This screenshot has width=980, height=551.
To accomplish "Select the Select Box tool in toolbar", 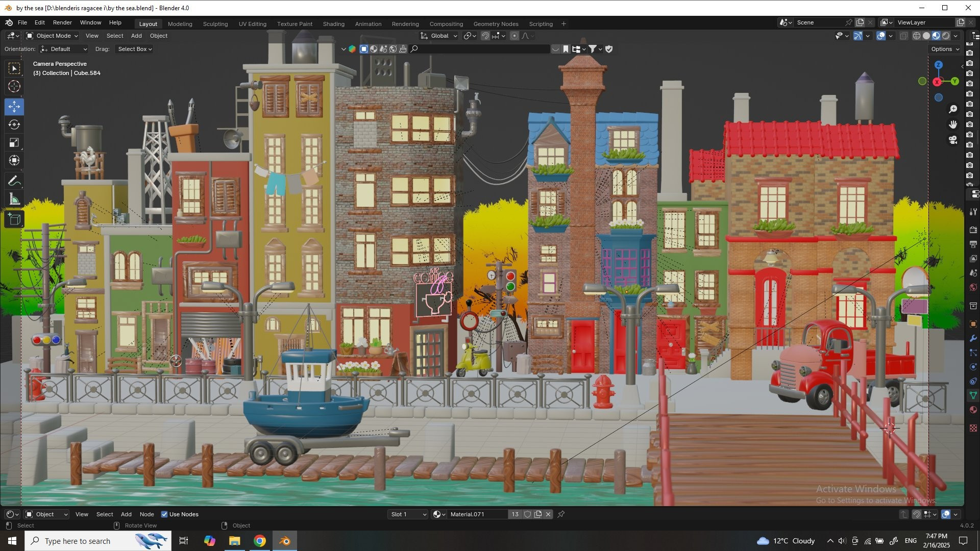I will pos(14,68).
